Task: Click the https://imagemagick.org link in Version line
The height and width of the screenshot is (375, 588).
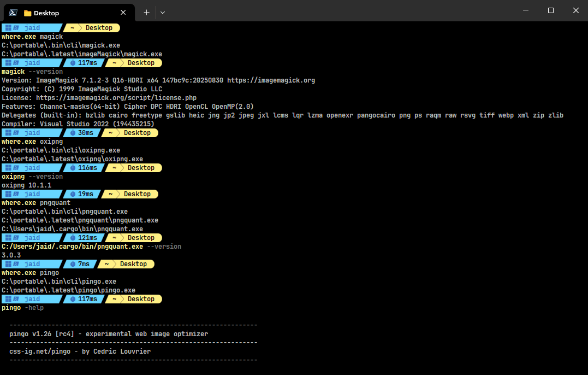Action: [x=271, y=80]
